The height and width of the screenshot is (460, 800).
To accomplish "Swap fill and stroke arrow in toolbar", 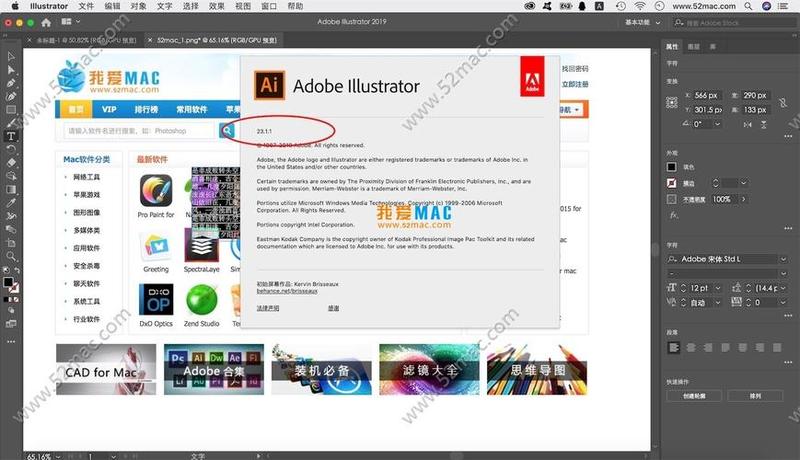I will [17, 270].
